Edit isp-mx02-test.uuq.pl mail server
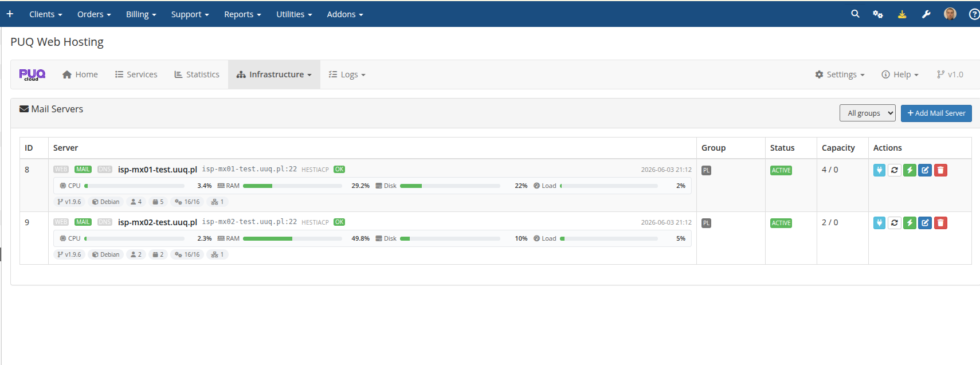Viewport: 980px width, 365px height. (x=925, y=223)
